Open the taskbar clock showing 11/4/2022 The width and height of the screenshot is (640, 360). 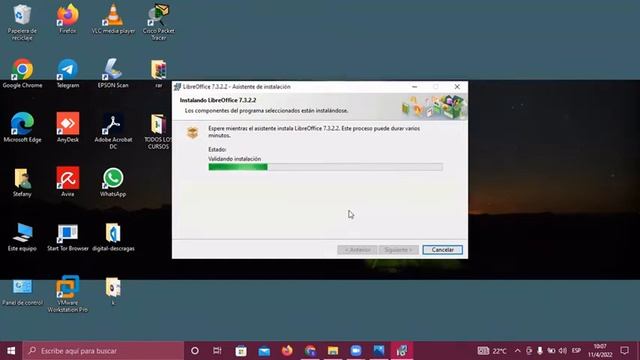coord(600,351)
